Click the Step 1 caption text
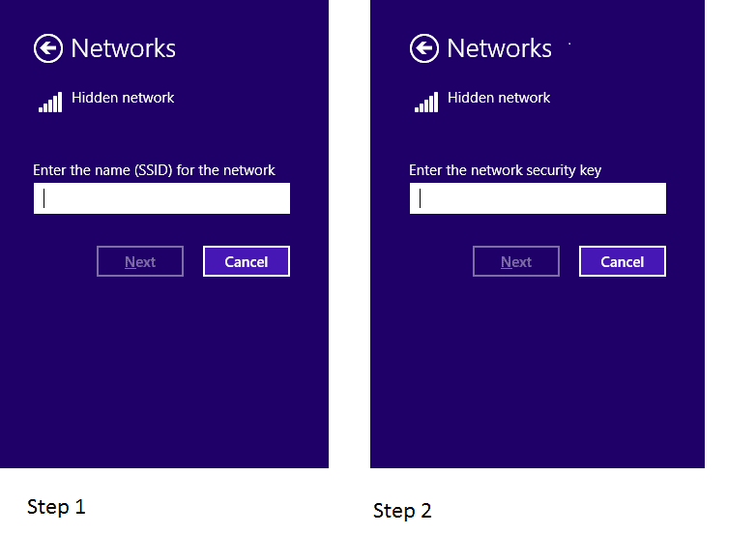This screenshot has width=756, height=535. click(x=56, y=507)
